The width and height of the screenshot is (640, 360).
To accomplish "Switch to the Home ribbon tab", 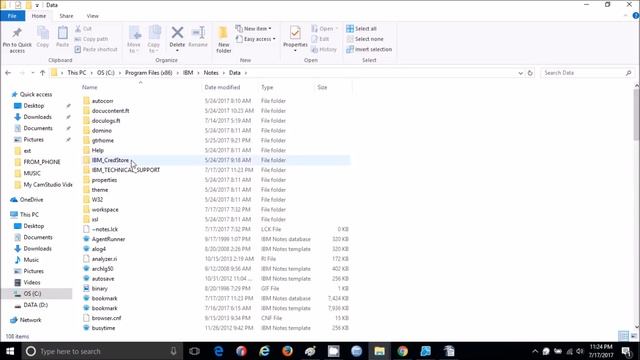I will 39,16.
